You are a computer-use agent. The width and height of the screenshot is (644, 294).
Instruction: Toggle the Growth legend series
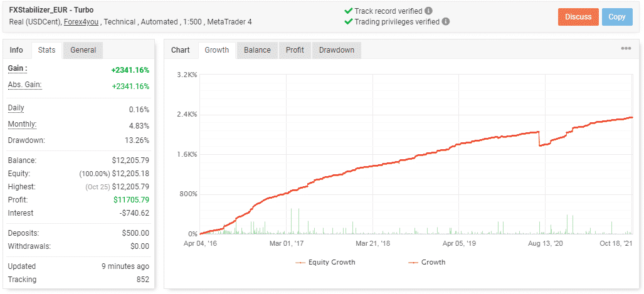coord(427,262)
